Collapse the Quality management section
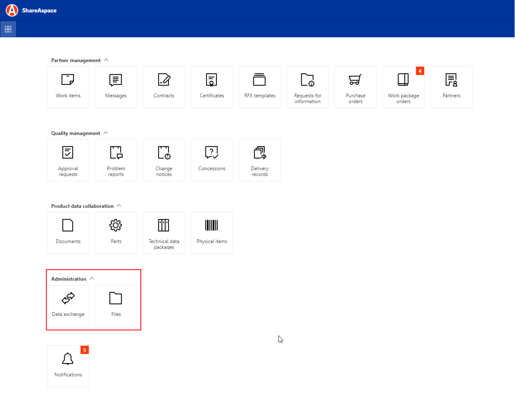The width and height of the screenshot is (515, 420). 106,133
